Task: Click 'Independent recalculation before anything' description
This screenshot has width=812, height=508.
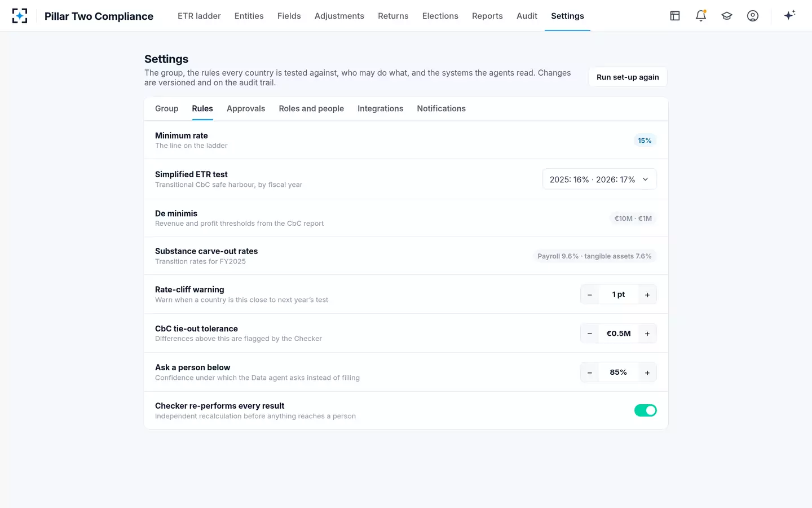Action: click(255, 416)
